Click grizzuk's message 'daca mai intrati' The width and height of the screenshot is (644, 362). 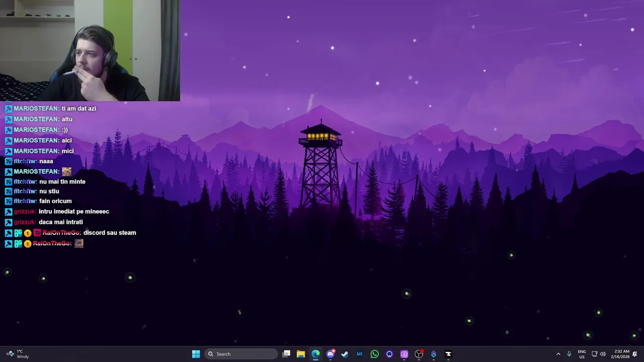pyautogui.click(x=61, y=222)
